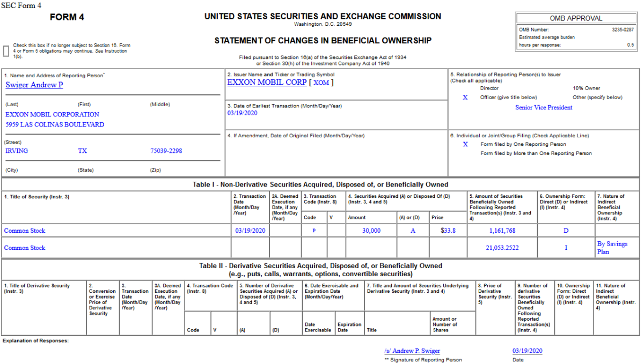Select the '10% Owner' relationship label
644x363 pixels.
[587, 88]
